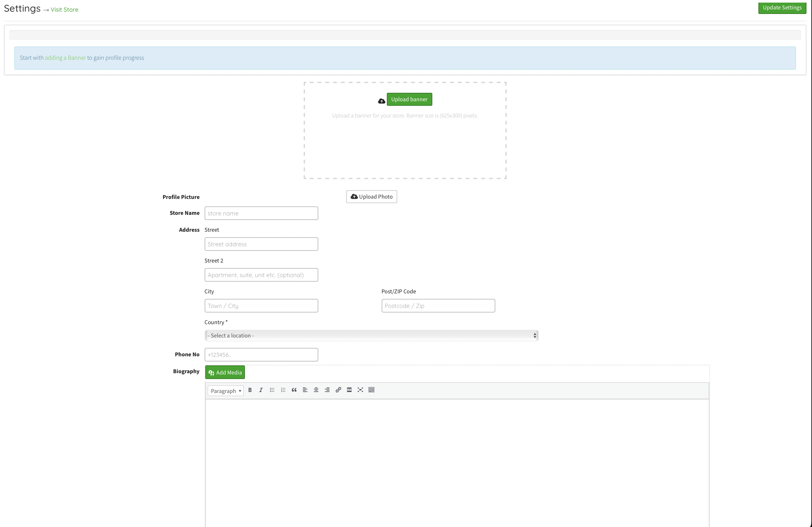This screenshot has width=812, height=527.
Task: Click the 'Country *' label
Action: [x=216, y=322]
